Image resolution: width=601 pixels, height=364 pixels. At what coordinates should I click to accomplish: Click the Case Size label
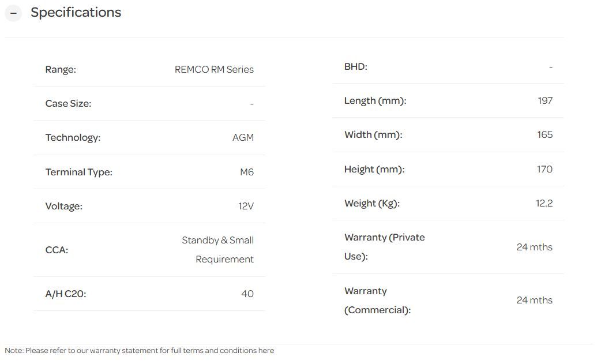coord(68,104)
